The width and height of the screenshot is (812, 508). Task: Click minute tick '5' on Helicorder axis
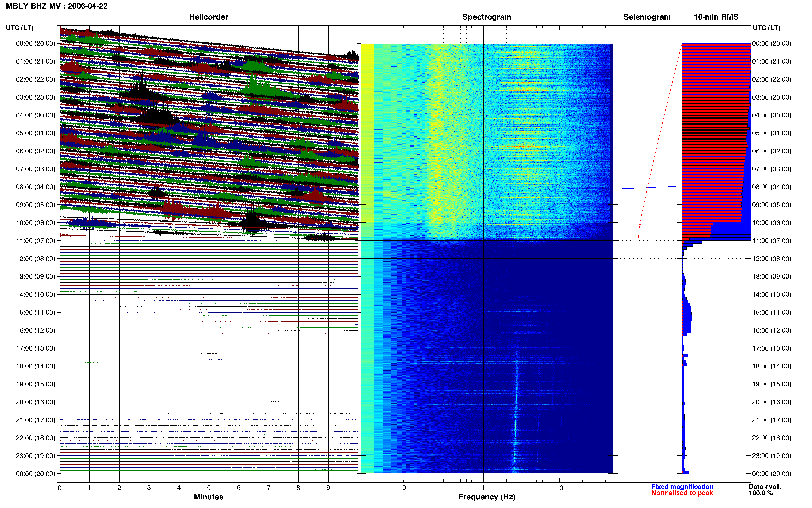point(209,488)
